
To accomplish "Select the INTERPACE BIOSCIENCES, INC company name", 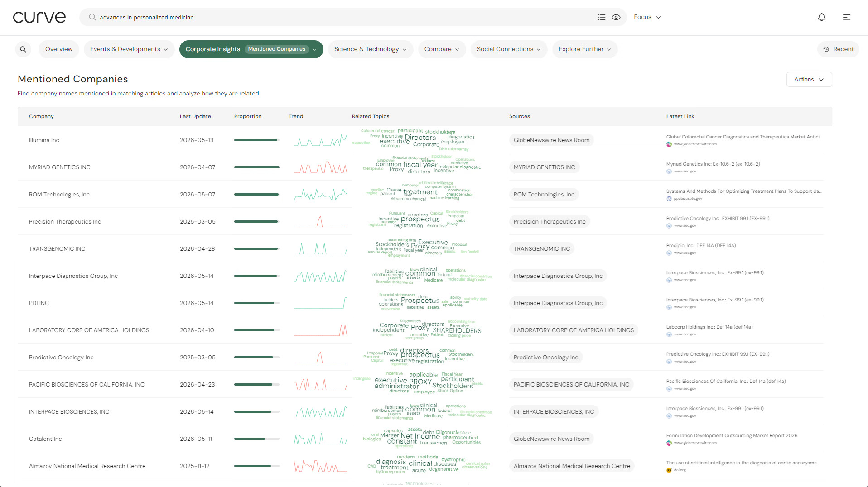I will 69,412.
